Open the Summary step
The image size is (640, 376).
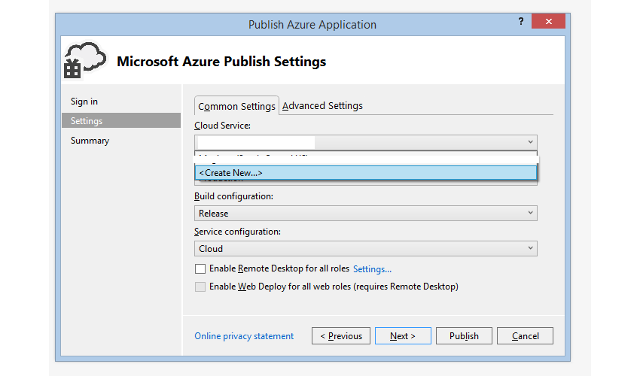pos(90,141)
